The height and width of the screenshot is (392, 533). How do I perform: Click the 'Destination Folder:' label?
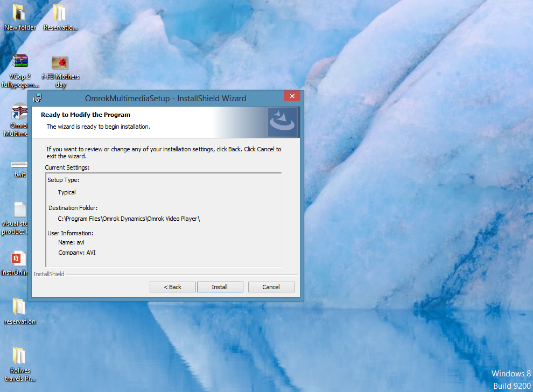(x=73, y=208)
